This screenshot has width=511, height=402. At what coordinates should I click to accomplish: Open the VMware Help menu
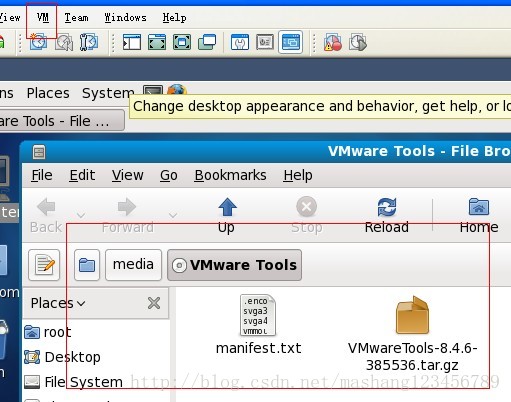tap(174, 18)
